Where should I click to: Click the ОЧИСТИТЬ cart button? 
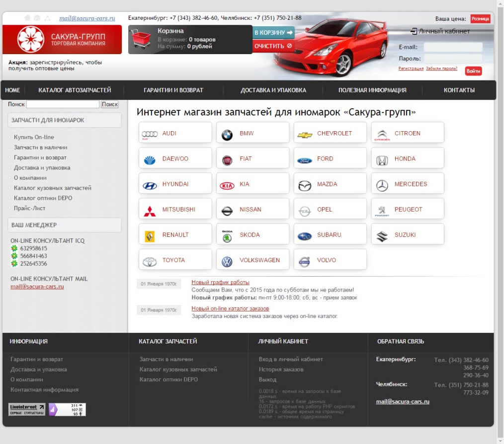coord(273,46)
